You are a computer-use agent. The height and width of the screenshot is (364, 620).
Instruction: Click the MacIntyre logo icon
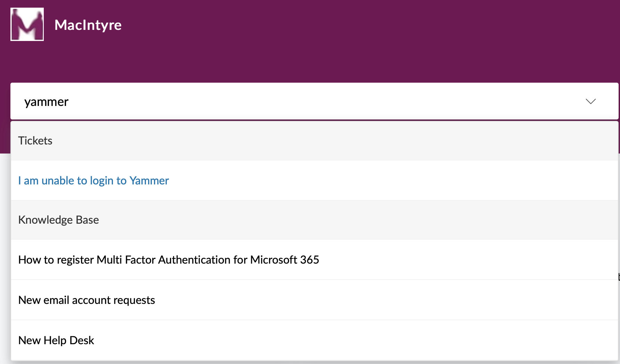point(27,24)
